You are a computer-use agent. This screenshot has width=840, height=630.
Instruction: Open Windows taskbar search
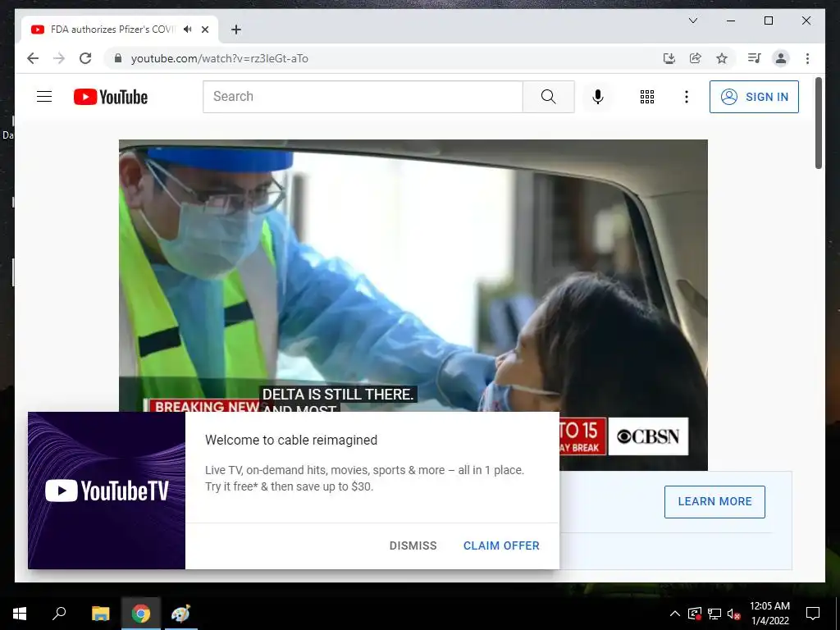click(59, 614)
